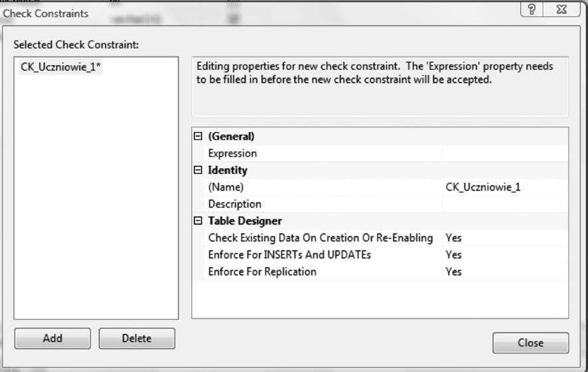
Task: Click the Close button
Action: 531,343
